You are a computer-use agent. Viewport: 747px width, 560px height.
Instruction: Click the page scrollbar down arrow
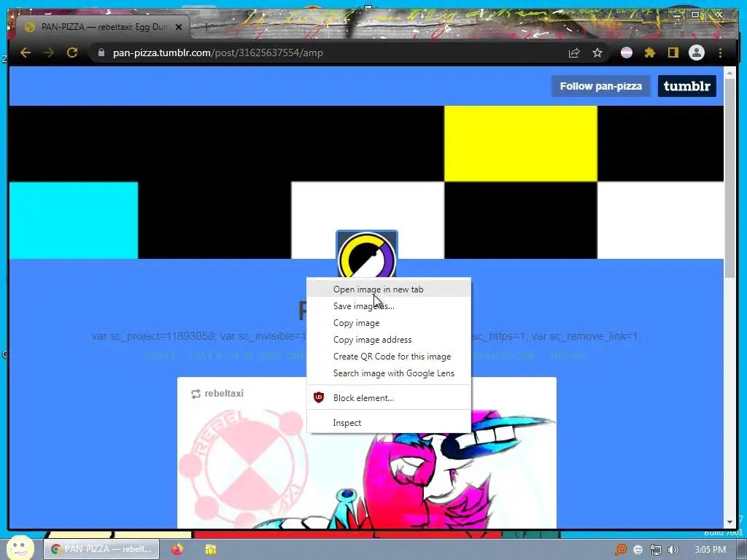pyautogui.click(x=729, y=522)
